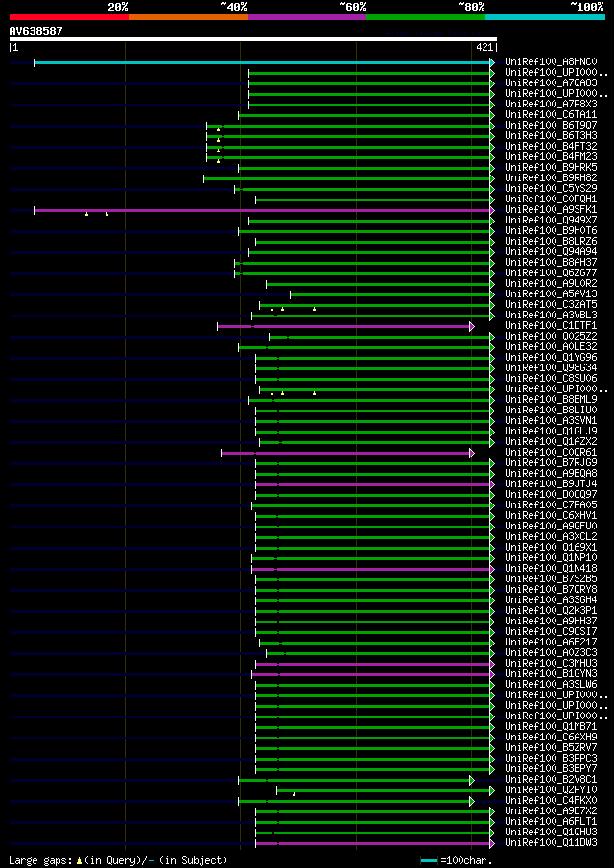Open hit UniRef100_C6TA11
The height and width of the screenshot is (868, 614).
click(551, 114)
